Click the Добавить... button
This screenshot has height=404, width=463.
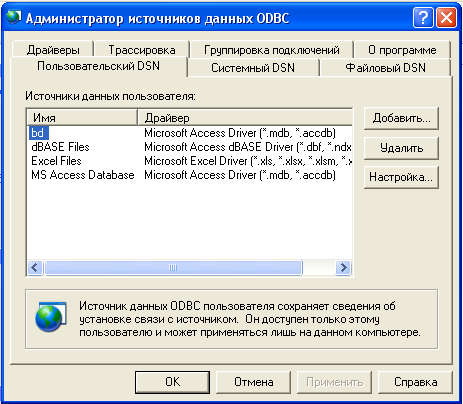click(x=401, y=118)
